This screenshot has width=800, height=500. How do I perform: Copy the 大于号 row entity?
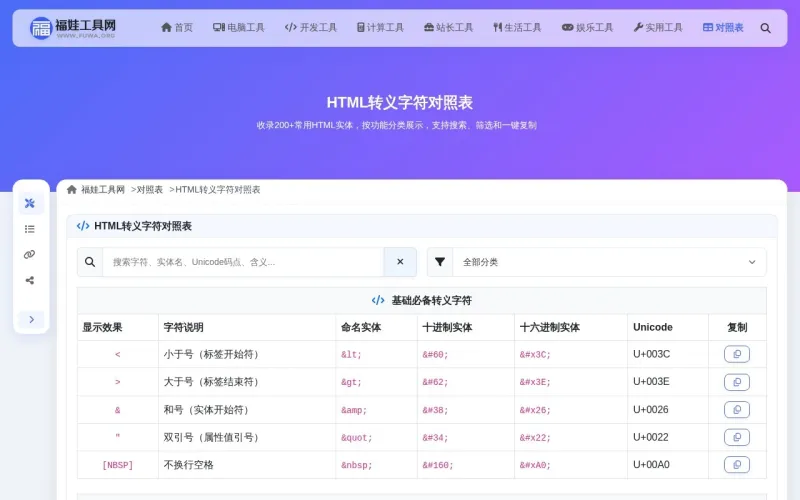point(737,382)
